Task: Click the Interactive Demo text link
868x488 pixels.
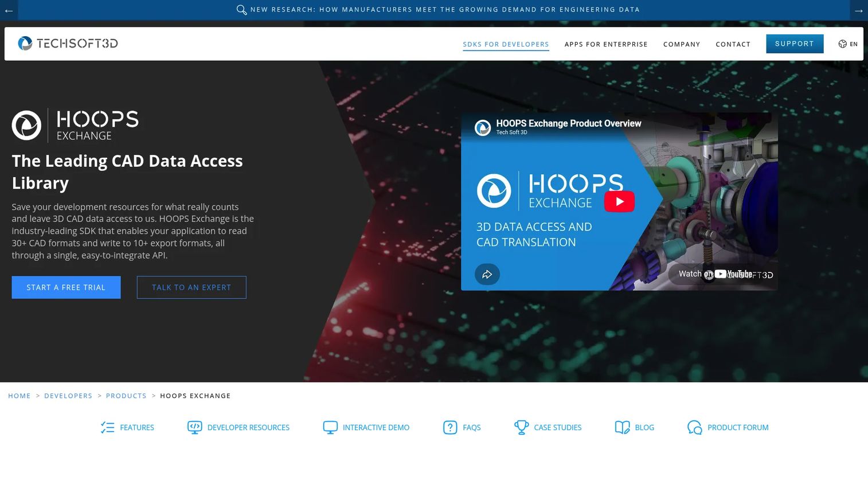Action: pyautogui.click(x=376, y=427)
